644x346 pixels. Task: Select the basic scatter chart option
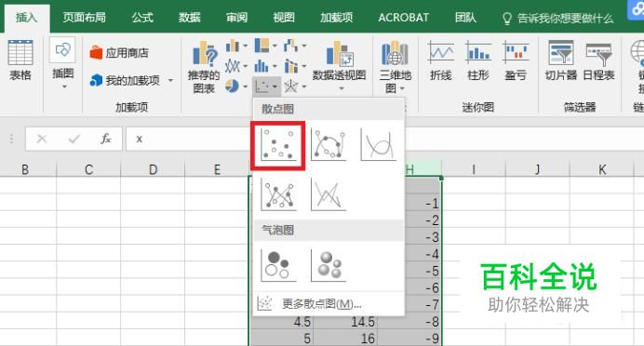278,145
